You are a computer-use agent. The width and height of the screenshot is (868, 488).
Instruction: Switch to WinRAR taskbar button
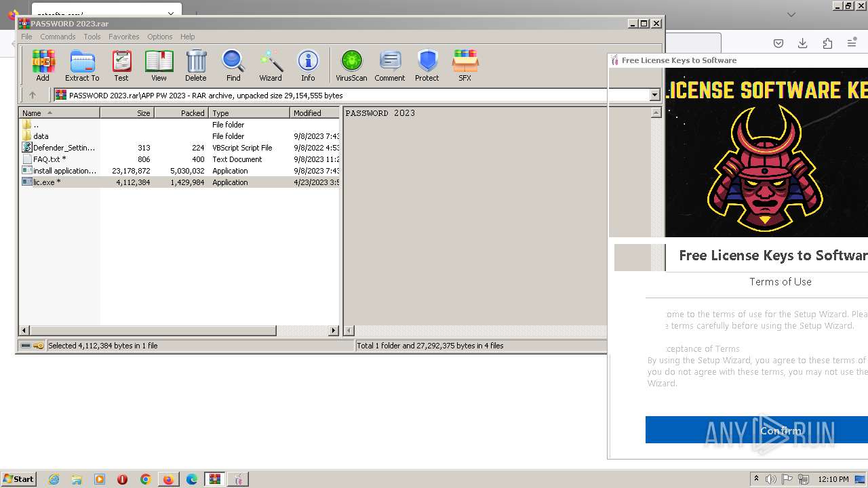(215, 479)
